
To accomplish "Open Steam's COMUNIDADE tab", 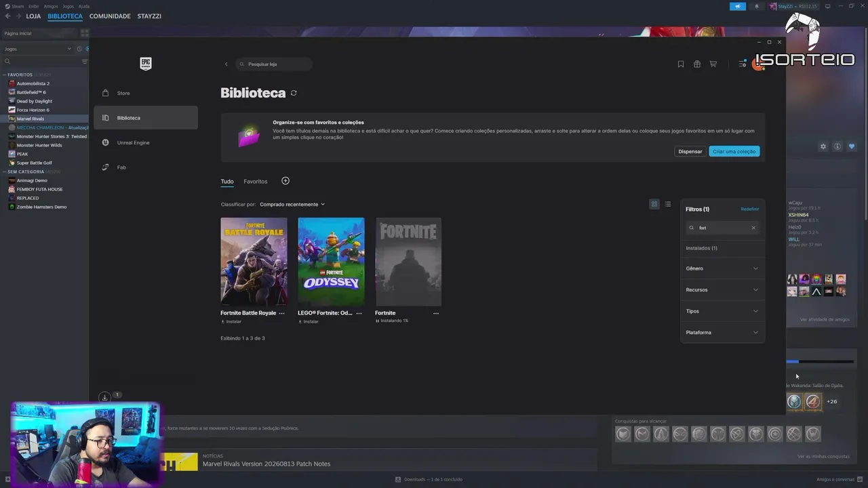I will click(110, 16).
